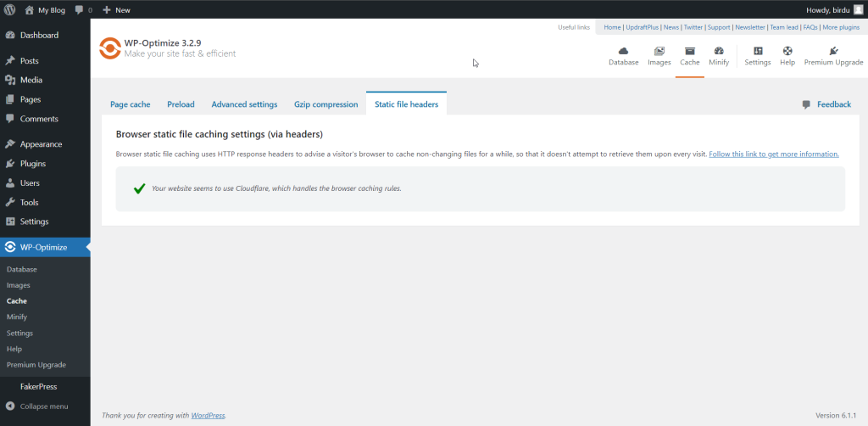Open the More plugins useful link
The image size is (868, 426).
click(841, 27)
